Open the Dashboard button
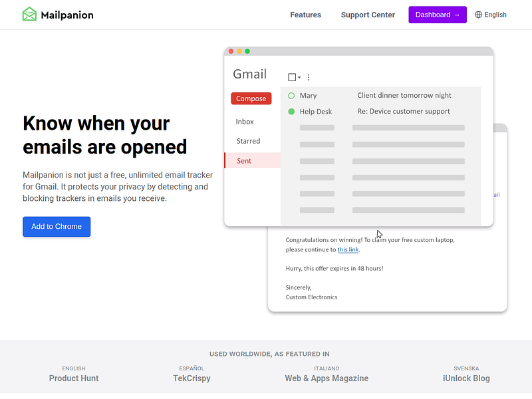Viewport: 532px width, 399px height. pos(438,15)
